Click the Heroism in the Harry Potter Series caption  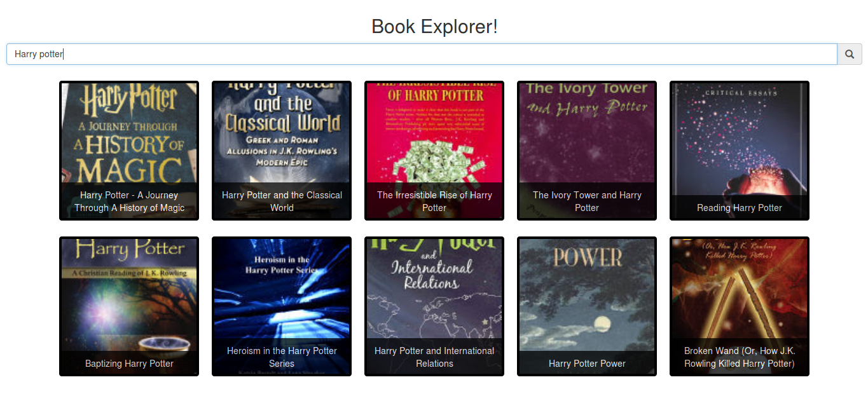pos(282,357)
